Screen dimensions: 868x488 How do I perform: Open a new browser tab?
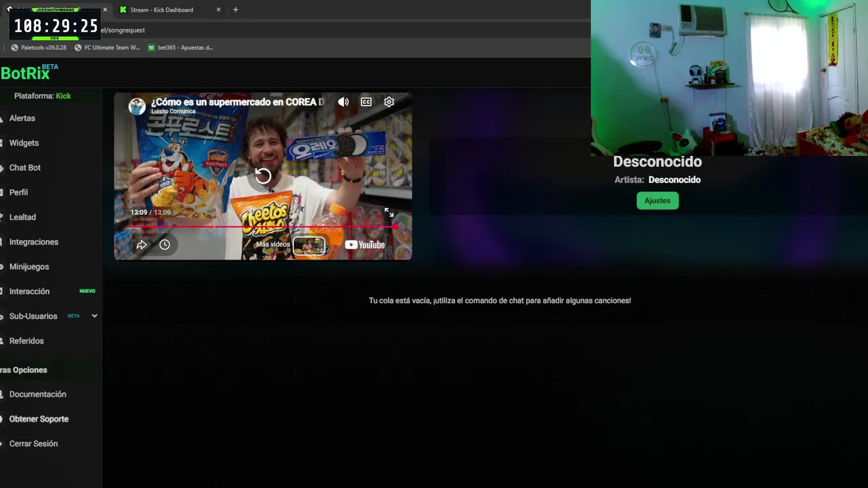coord(235,9)
